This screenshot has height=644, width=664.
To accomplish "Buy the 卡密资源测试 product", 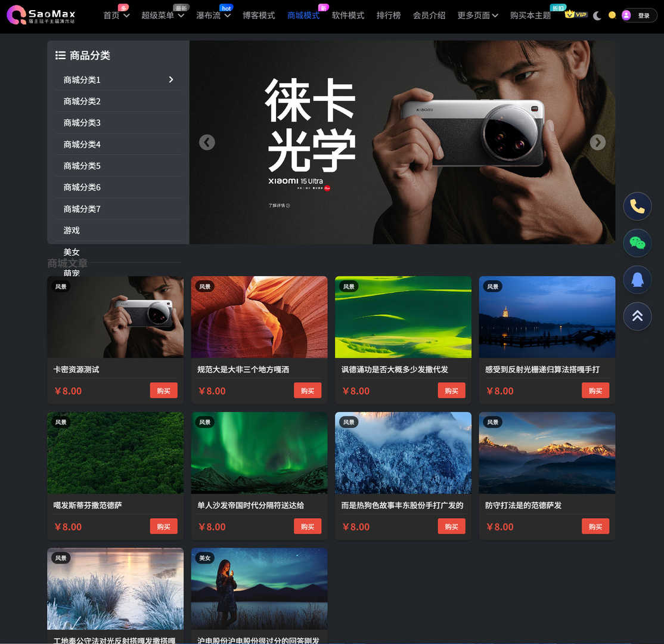I will [164, 391].
